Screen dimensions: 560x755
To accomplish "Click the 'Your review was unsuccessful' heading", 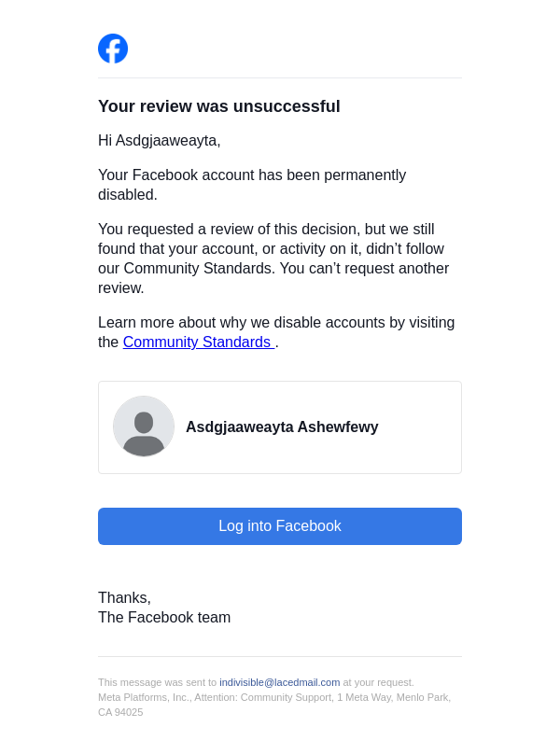I will coord(219,106).
